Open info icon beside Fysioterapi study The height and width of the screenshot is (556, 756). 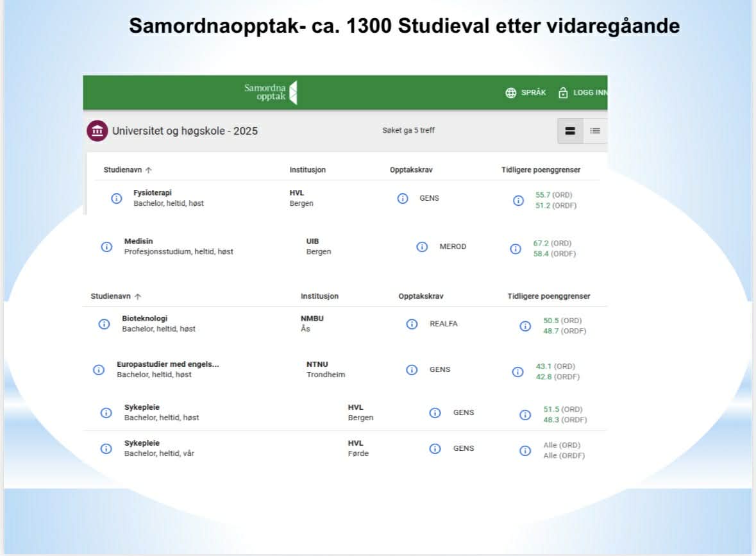(117, 198)
